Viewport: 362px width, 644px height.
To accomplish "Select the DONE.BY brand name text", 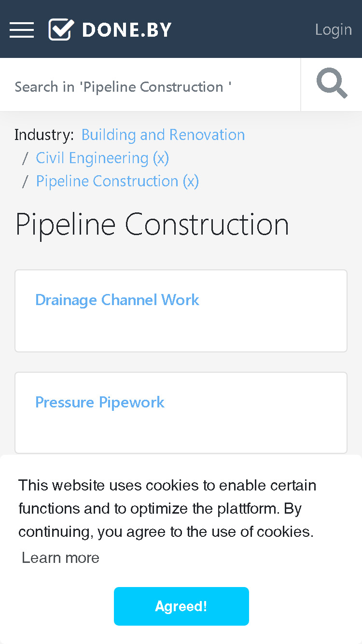I will click(x=127, y=30).
